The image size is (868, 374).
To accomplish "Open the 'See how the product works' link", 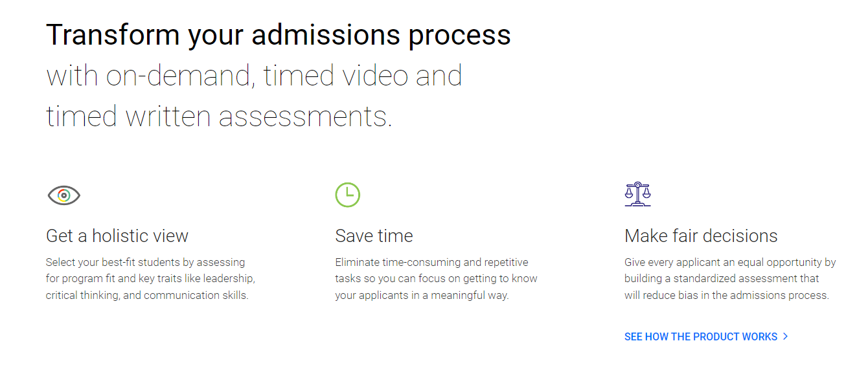I will (x=701, y=336).
